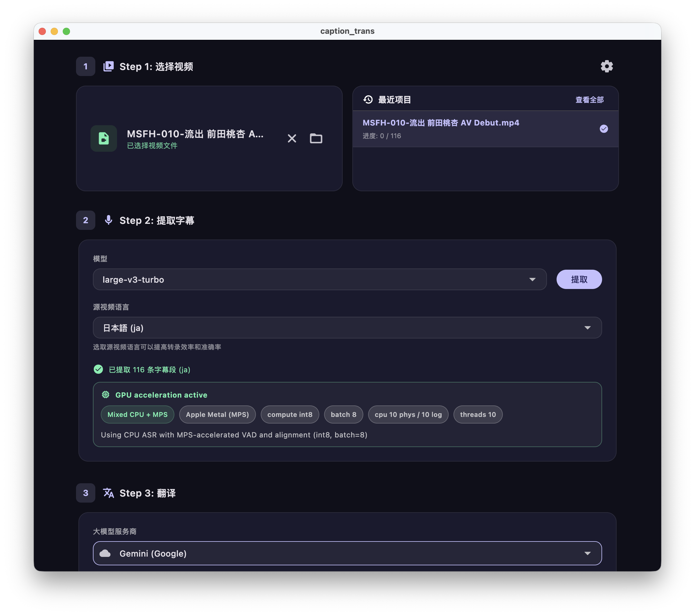Open the Gemini (Google) provider dropdown

click(x=347, y=553)
